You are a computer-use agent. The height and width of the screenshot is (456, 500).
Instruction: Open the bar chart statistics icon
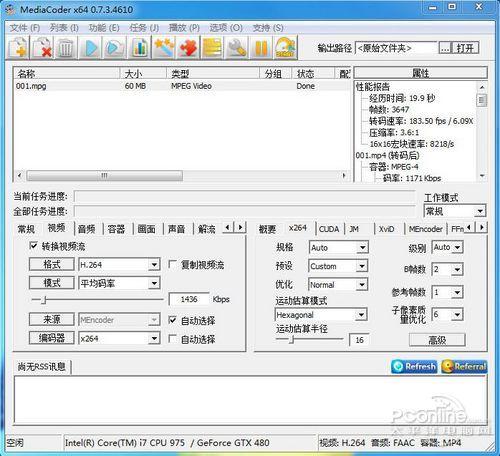click(x=139, y=48)
